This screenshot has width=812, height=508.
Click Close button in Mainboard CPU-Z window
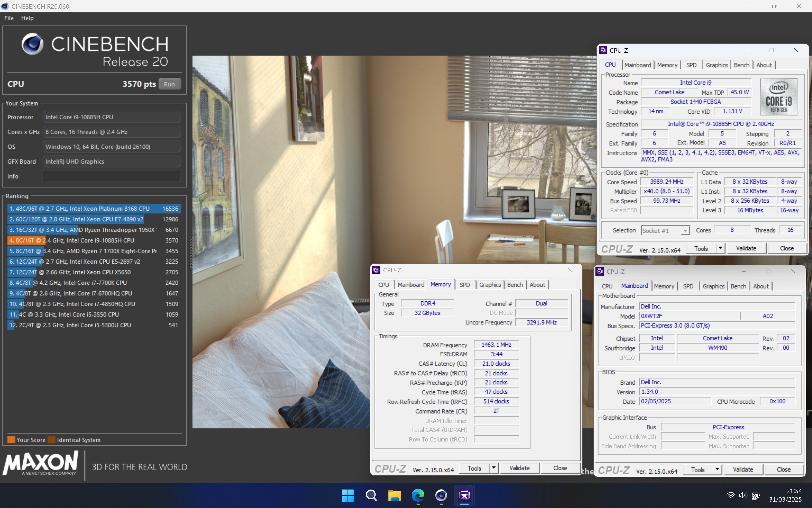pos(784,470)
